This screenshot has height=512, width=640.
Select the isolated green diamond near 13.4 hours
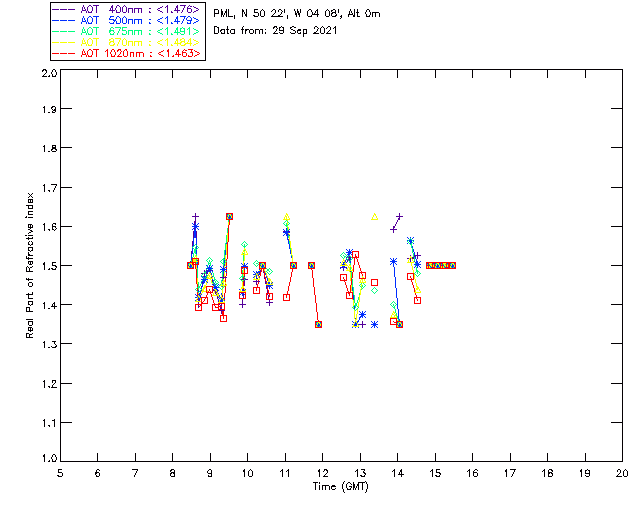pos(374,291)
